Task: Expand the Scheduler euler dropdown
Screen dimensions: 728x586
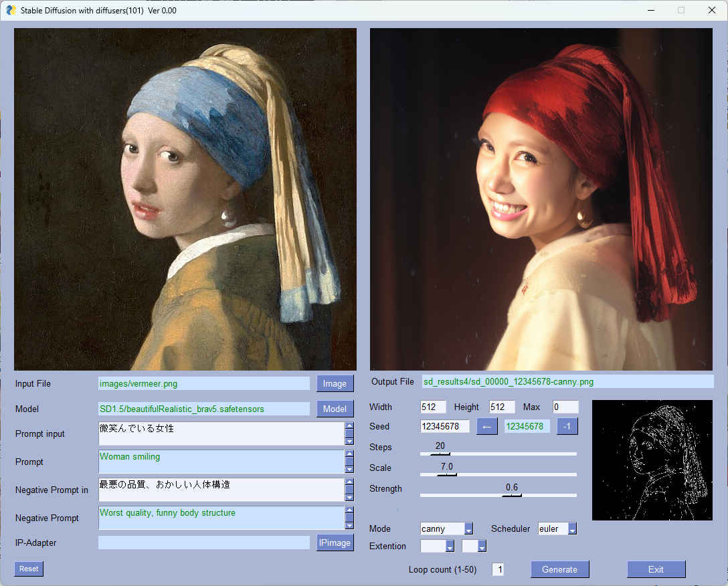Action: point(572,529)
